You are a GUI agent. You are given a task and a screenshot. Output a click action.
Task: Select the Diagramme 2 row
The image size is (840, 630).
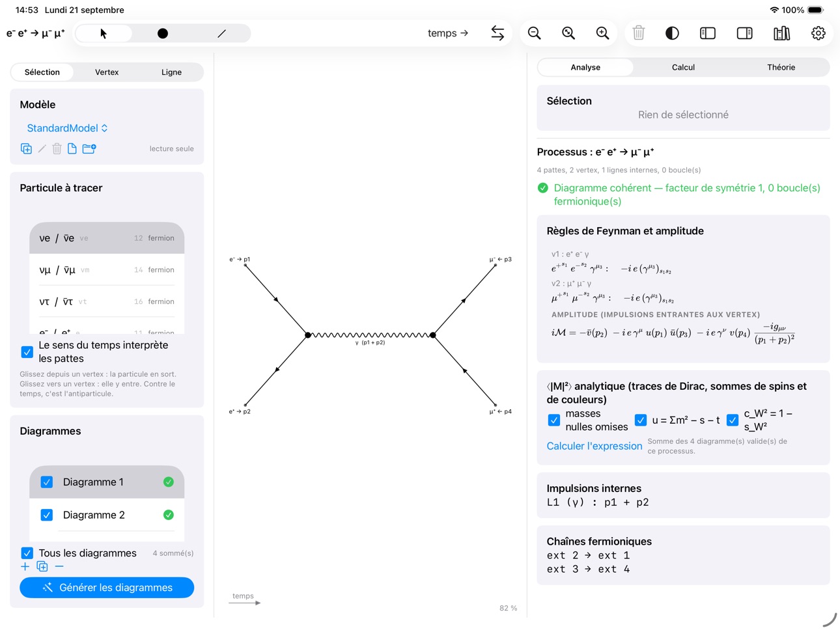[107, 515]
